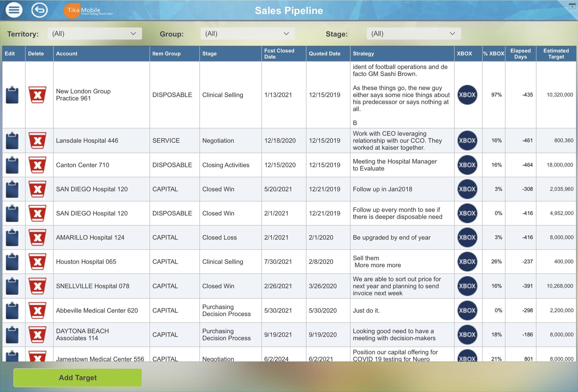This screenshot has height=392, width=578.
Task: Click XBOX icon for New London Group Practice
Action: pyautogui.click(x=467, y=95)
